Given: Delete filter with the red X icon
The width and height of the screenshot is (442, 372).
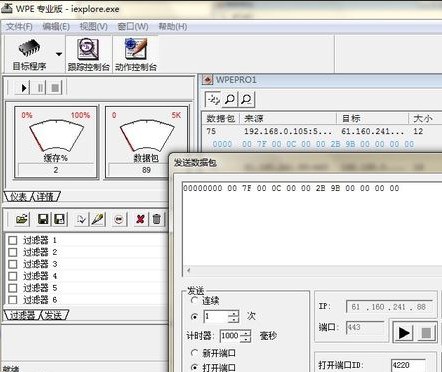Looking at the screenshot, I should [x=140, y=219].
